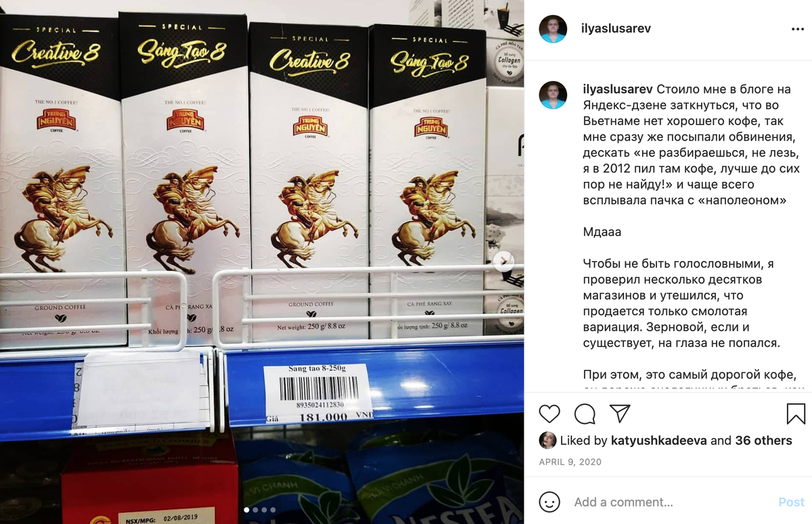This screenshot has height=524, width=812.
Task: Show the list of 36 others who liked
Action: coord(763,440)
